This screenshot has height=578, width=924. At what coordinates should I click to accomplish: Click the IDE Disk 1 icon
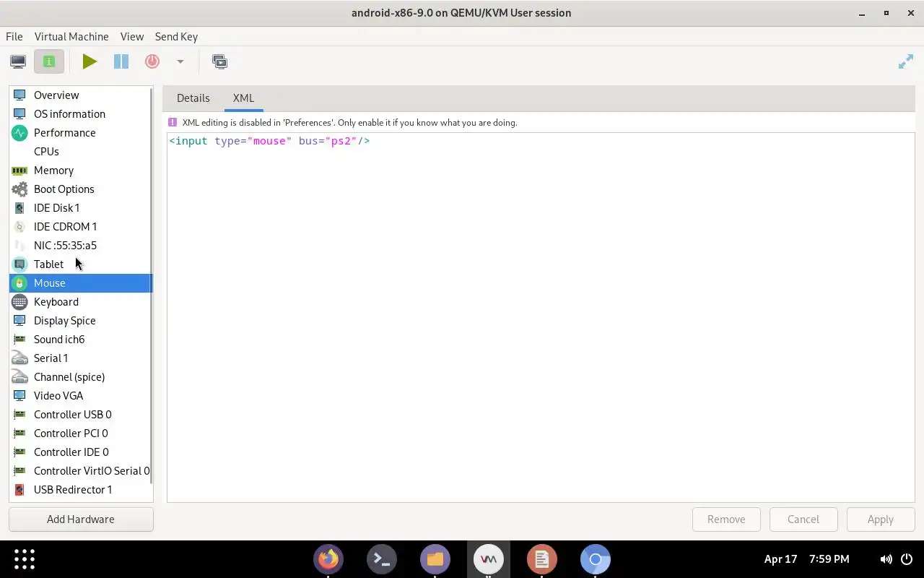[19, 208]
